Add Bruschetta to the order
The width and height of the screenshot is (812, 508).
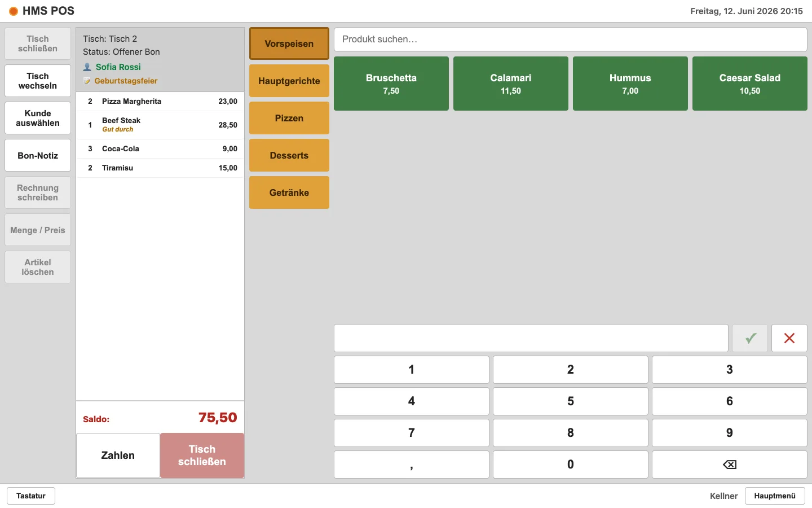click(391, 84)
